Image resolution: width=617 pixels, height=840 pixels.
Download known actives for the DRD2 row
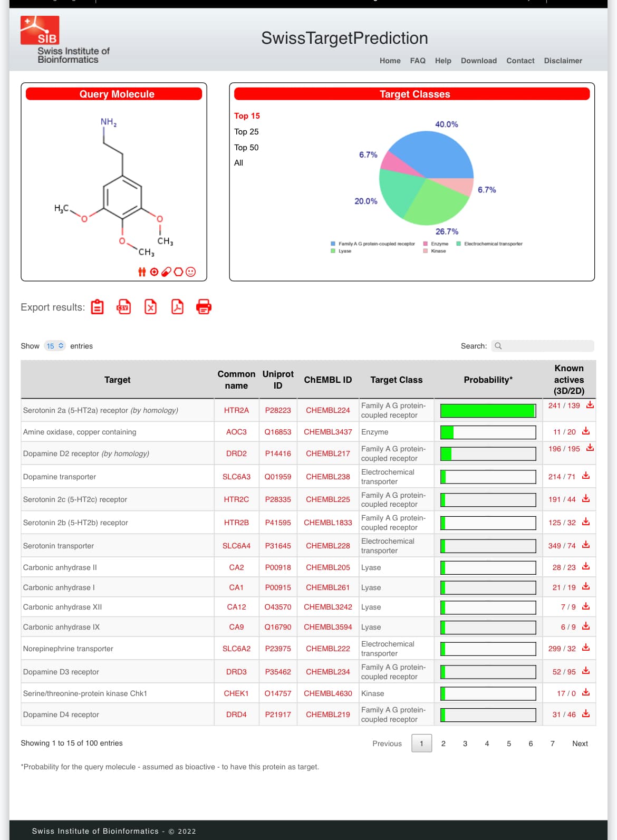click(x=590, y=448)
